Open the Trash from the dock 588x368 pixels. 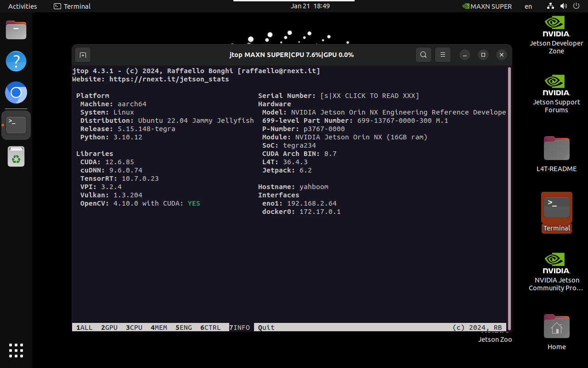point(16,156)
